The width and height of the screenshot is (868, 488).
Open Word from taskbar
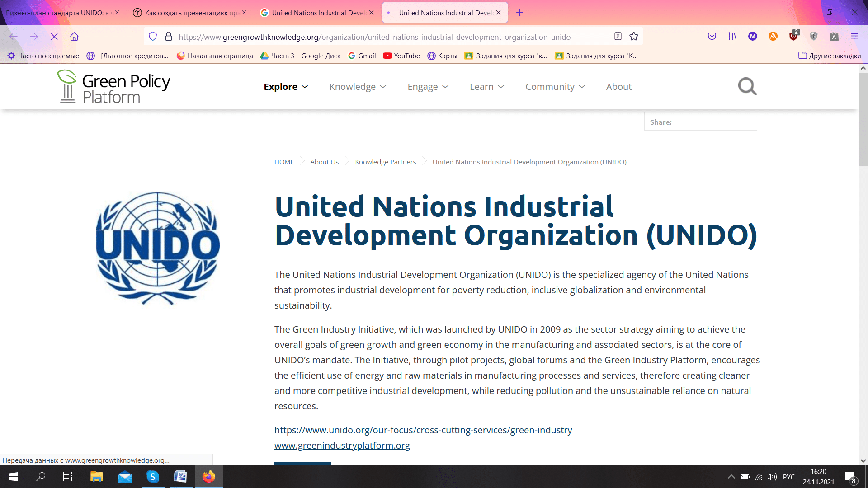coord(180,477)
